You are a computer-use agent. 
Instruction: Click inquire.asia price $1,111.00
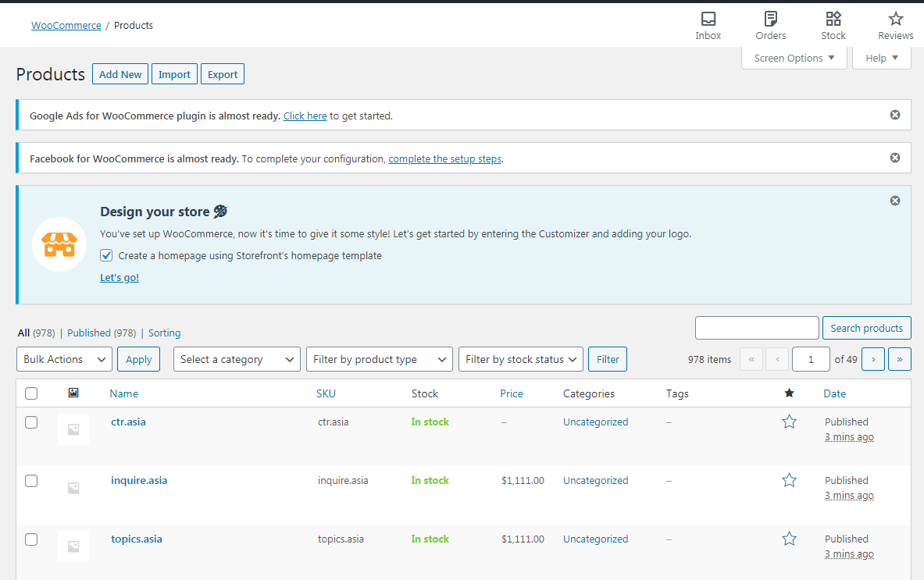pyautogui.click(x=523, y=481)
